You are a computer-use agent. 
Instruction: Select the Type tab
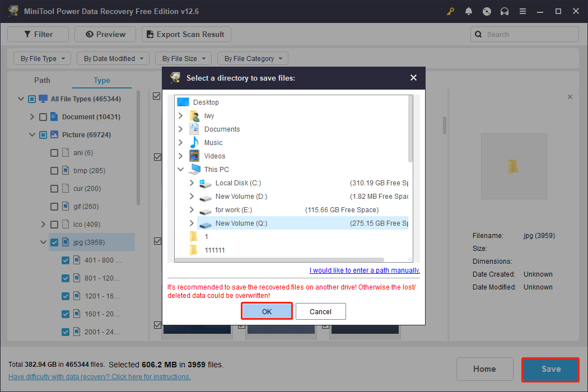coord(101,80)
